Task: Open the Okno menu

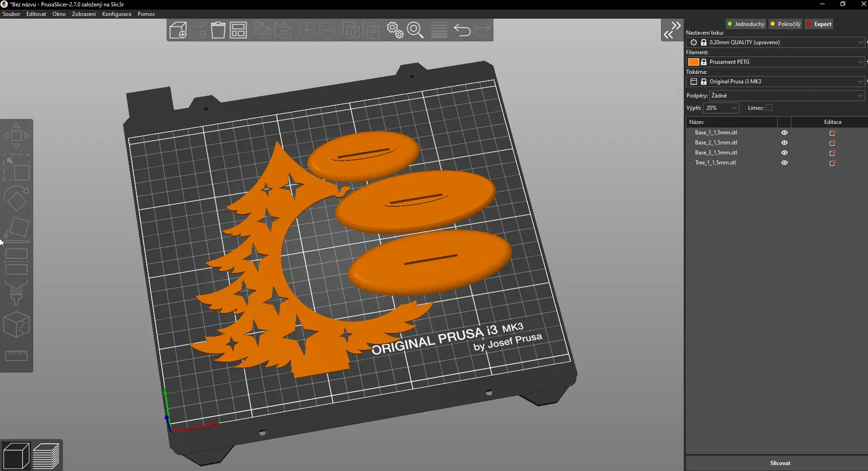Action: tap(59, 14)
